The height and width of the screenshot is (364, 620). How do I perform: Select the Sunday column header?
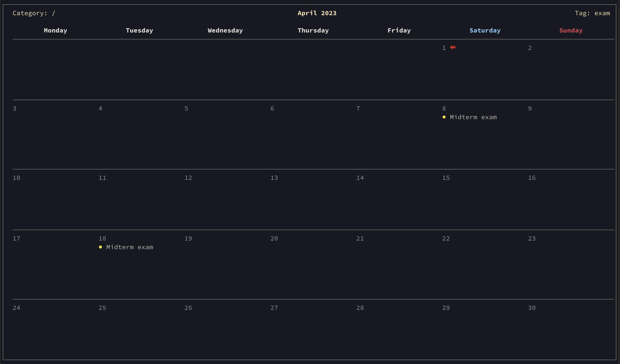point(571,31)
